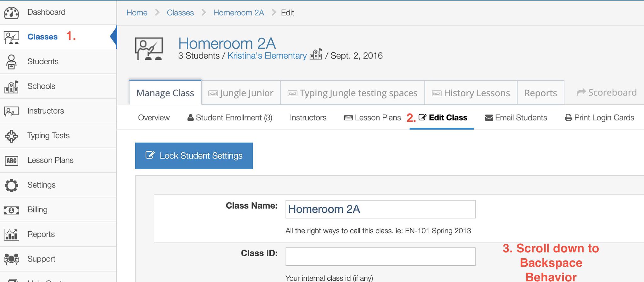Select the Students person icon
The width and height of the screenshot is (644, 282).
(11, 62)
